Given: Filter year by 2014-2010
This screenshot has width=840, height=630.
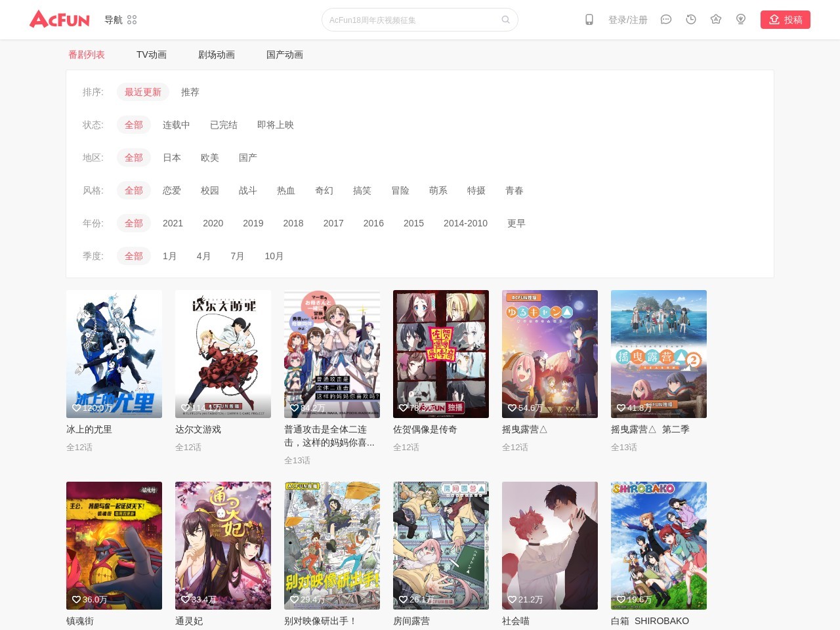Looking at the screenshot, I should [465, 223].
